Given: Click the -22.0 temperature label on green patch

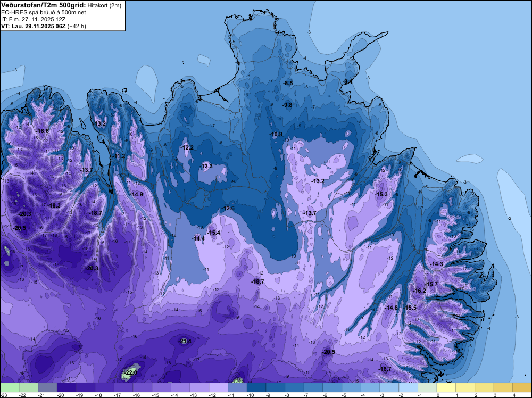Looking at the screenshot, I should [x=131, y=372].
